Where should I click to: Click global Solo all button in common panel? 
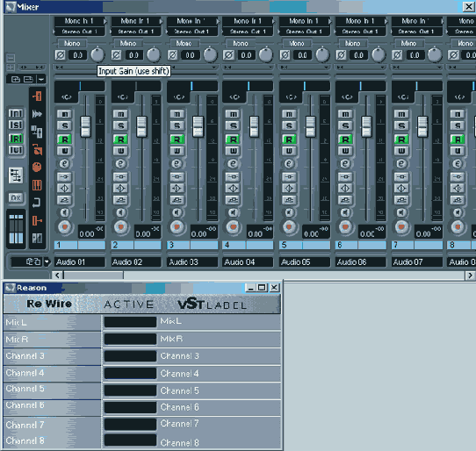point(16,125)
